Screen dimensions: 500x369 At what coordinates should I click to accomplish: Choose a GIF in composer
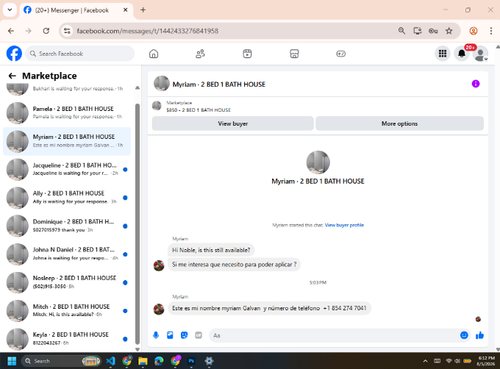(x=198, y=335)
